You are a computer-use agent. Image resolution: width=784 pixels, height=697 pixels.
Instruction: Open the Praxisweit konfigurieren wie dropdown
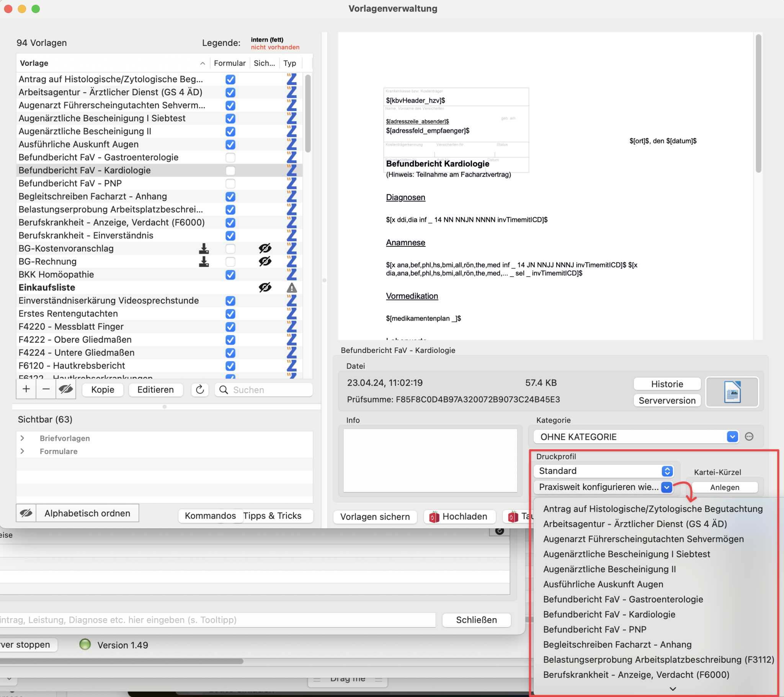click(x=603, y=487)
